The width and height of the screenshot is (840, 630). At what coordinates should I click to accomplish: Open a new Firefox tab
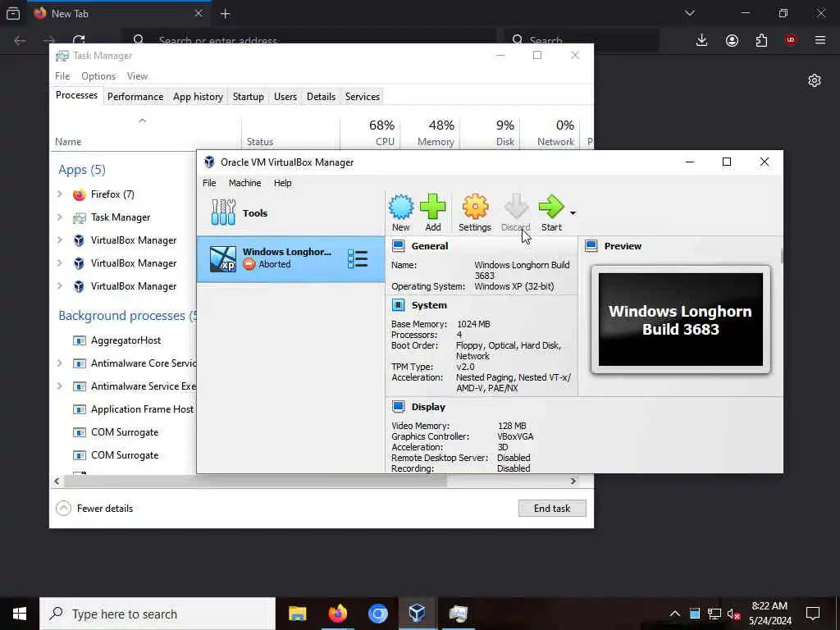tap(225, 14)
